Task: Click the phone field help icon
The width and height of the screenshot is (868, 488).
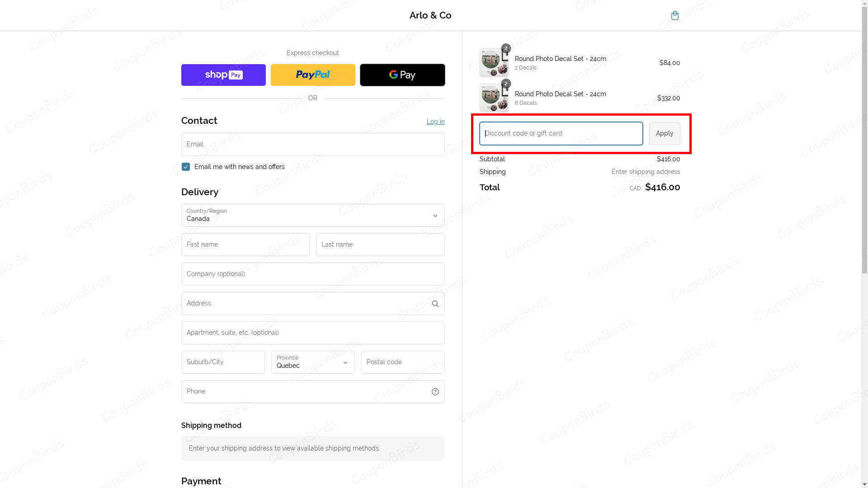Action: (x=435, y=392)
